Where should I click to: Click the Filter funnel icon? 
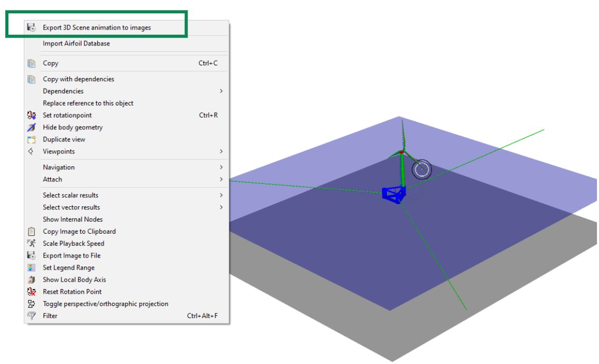tap(31, 316)
